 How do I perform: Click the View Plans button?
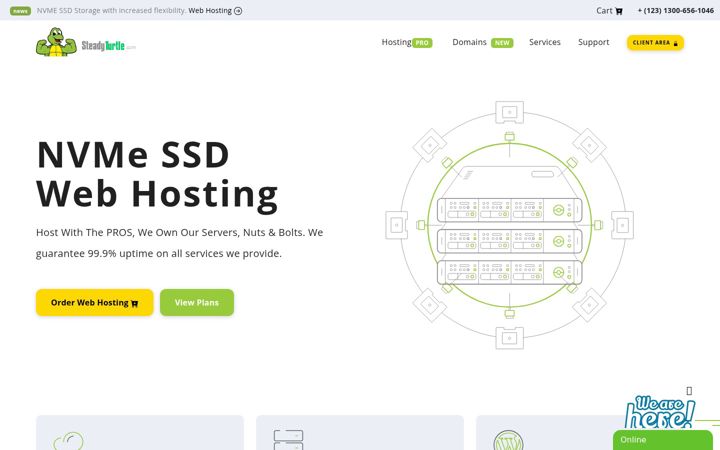tap(197, 303)
